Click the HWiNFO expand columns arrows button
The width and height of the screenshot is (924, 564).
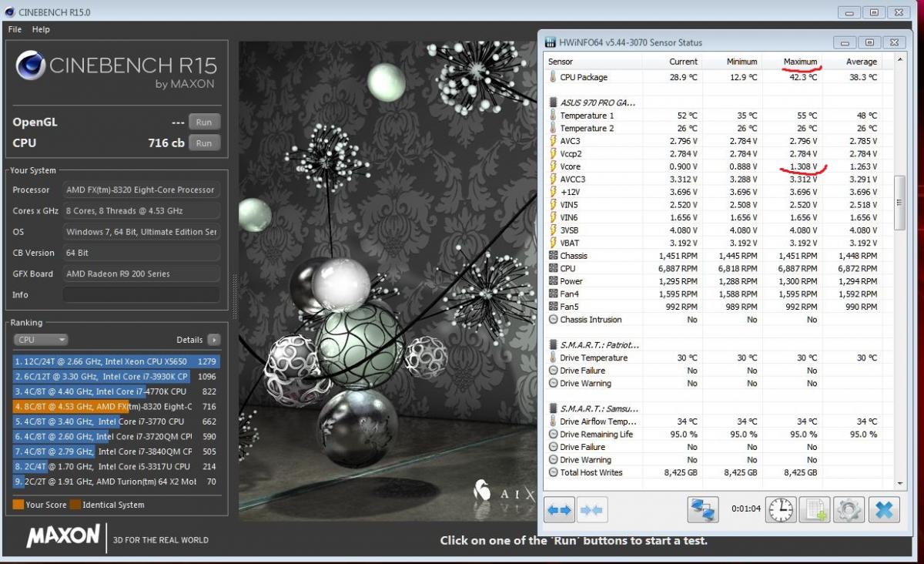coord(560,510)
